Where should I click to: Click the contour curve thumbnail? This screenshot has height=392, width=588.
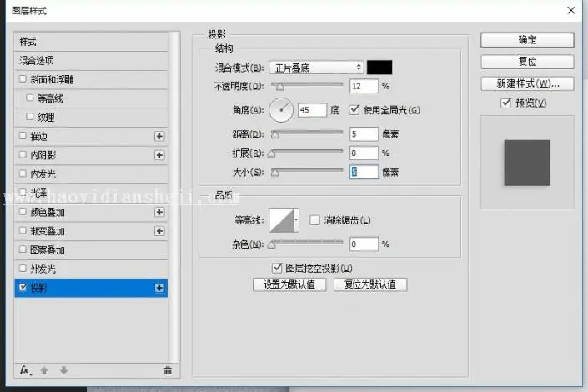click(281, 220)
